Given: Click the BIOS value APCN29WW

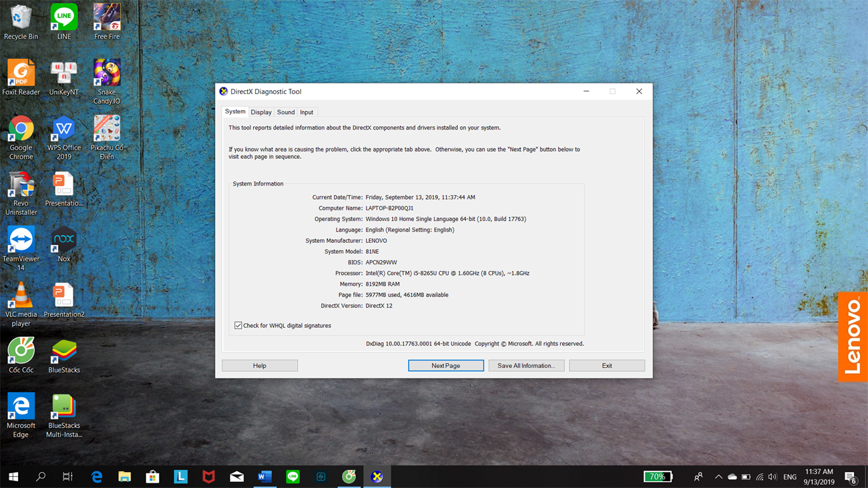Looking at the screenshot, I should [x=381, y=262].
